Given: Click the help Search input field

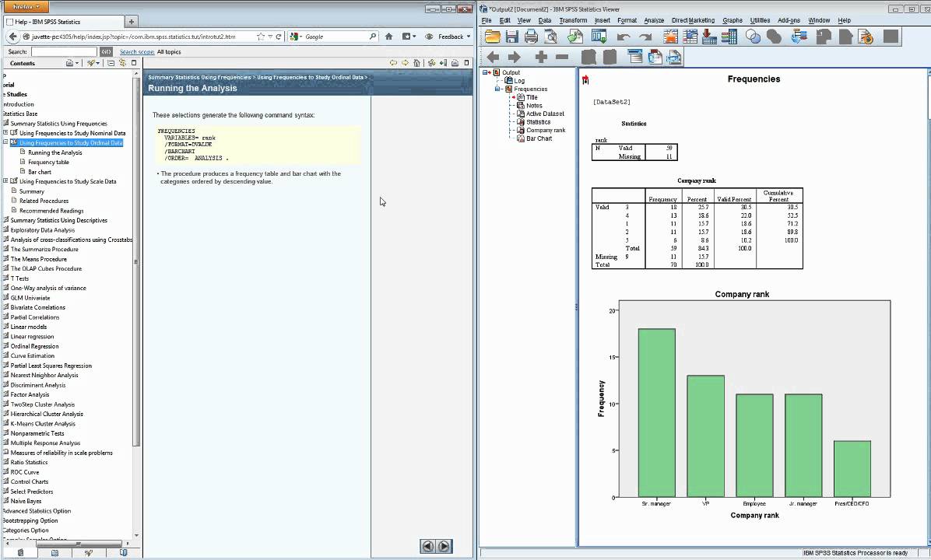Looking at the screenshot, I should [x=64, y=51].
